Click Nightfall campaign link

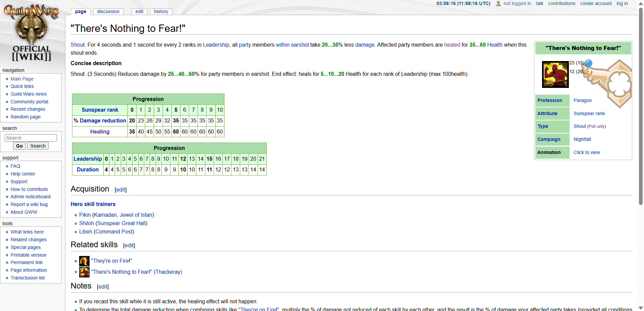[x=582, y=139]
